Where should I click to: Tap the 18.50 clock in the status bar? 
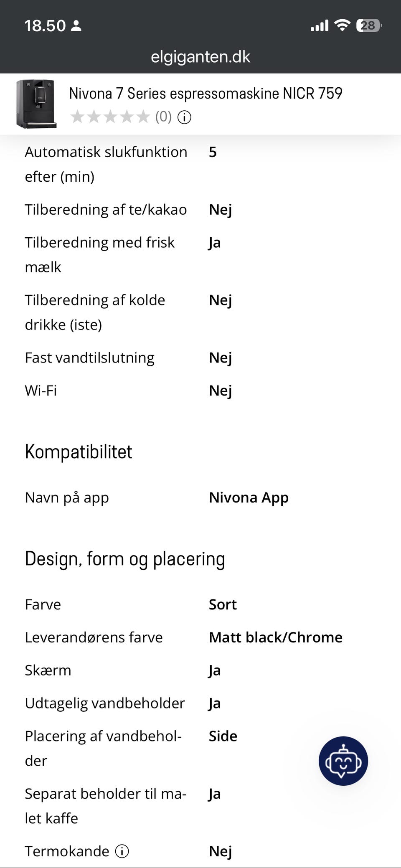45,26
